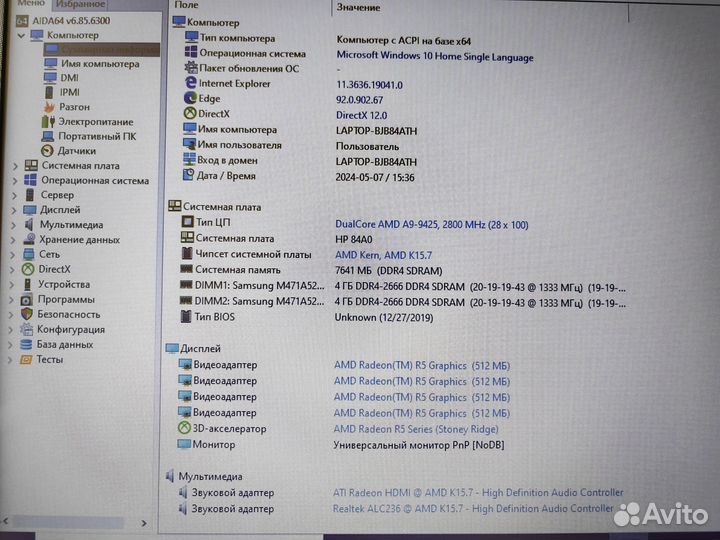Expand the Устройства tree node
This screenshot has width=720, height=540.
pyautogui.click(x=11, y=285)
